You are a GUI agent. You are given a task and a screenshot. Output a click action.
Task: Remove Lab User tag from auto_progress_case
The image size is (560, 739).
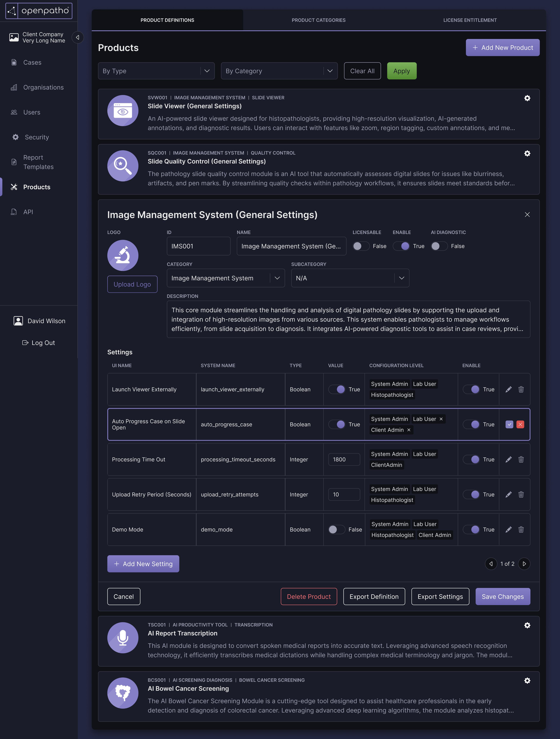coord(441,419)
